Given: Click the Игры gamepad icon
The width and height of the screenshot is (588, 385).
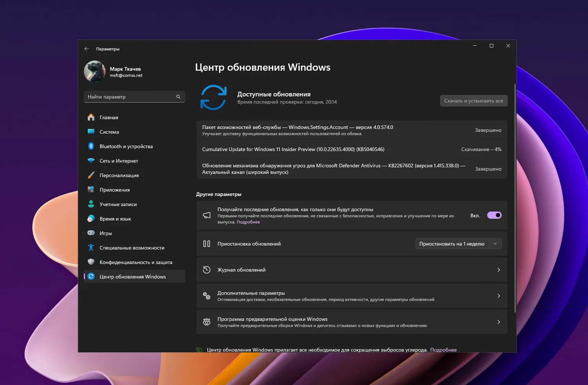Looking at the screenshot, I should point(91,233).
